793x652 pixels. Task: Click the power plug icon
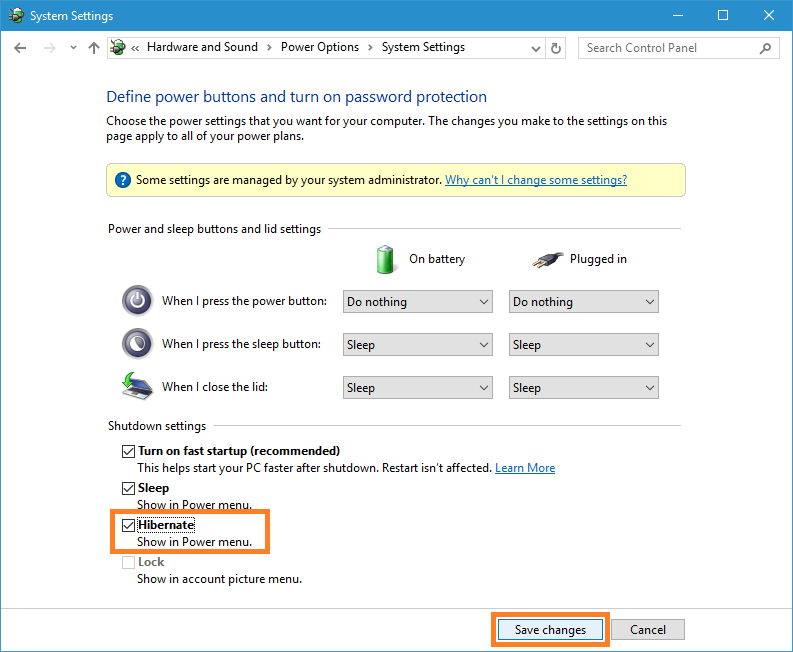(547, 260)
